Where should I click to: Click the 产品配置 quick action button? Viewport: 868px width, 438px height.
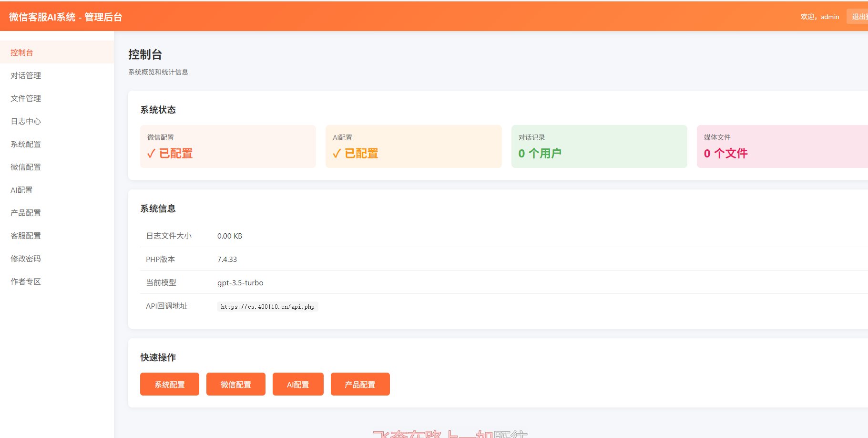point(360,384)
